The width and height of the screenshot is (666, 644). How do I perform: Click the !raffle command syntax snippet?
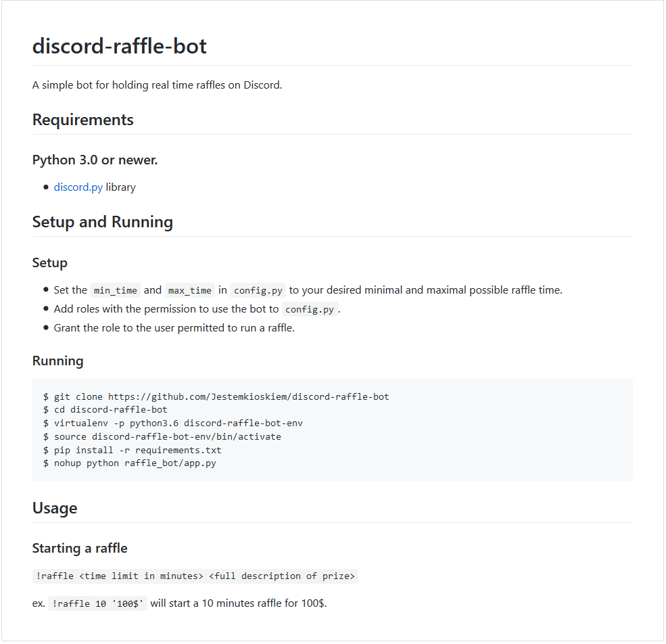pyautogui.click(x=195, y=576)
